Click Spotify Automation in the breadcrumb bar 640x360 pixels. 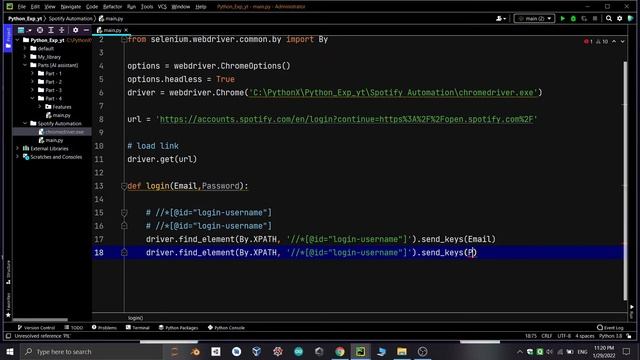coord(71,18)
